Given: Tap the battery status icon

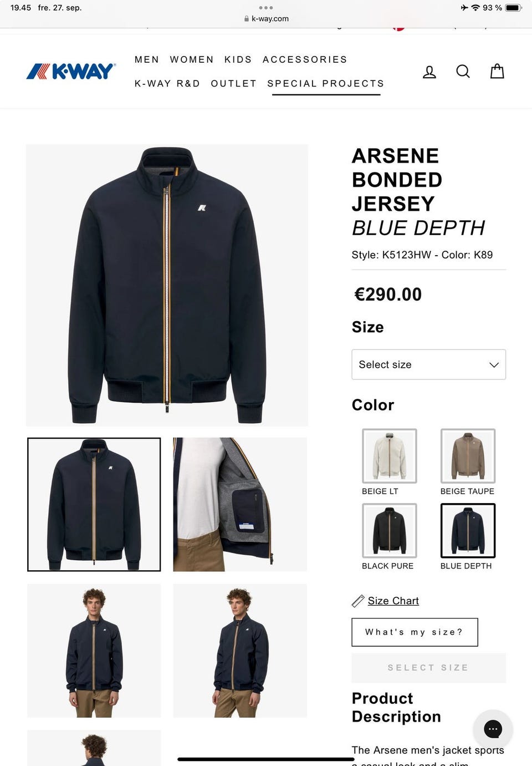Looking at the screenshot, I should click(x=513, y=8).
